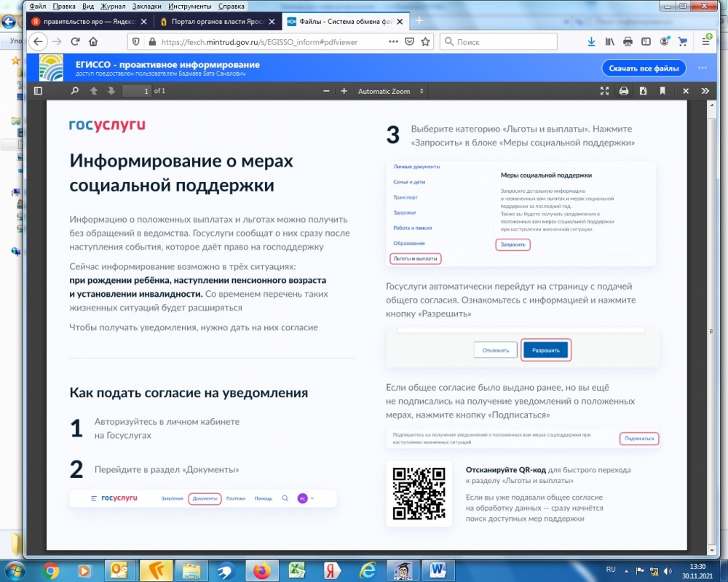Click the ЕГИССО logo in the header
Screen dimensions: 728x582
[x=52, y=68]
